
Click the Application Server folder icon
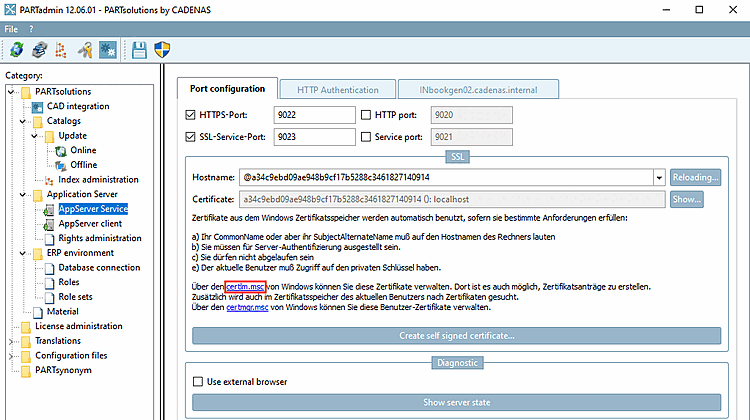click(x=37, y=195)
